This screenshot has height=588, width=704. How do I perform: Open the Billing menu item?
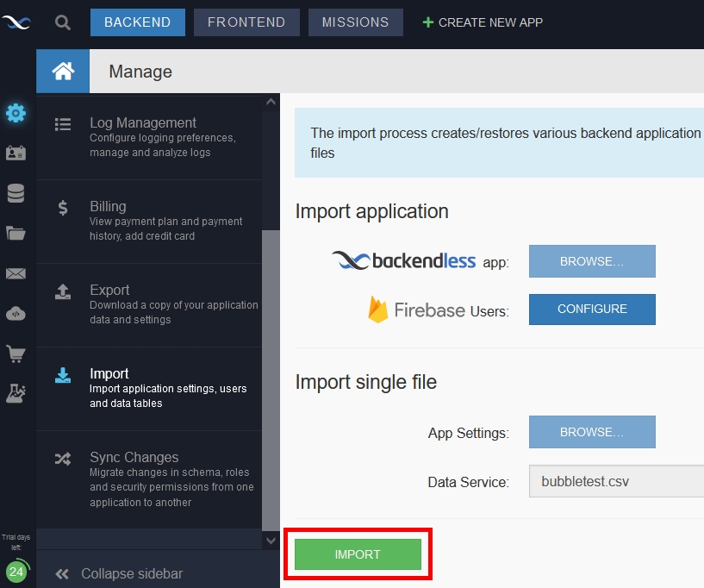(x=148, y=222)
